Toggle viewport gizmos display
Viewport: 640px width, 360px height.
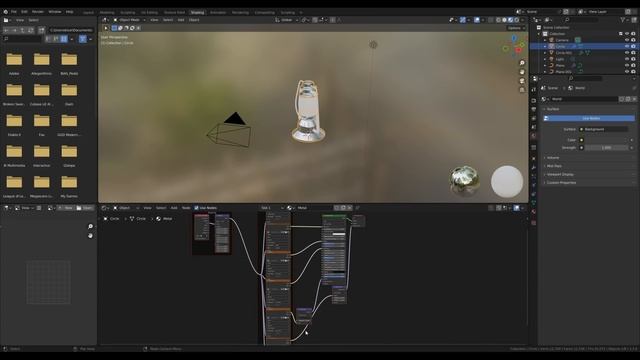click(x=462, y=20)
